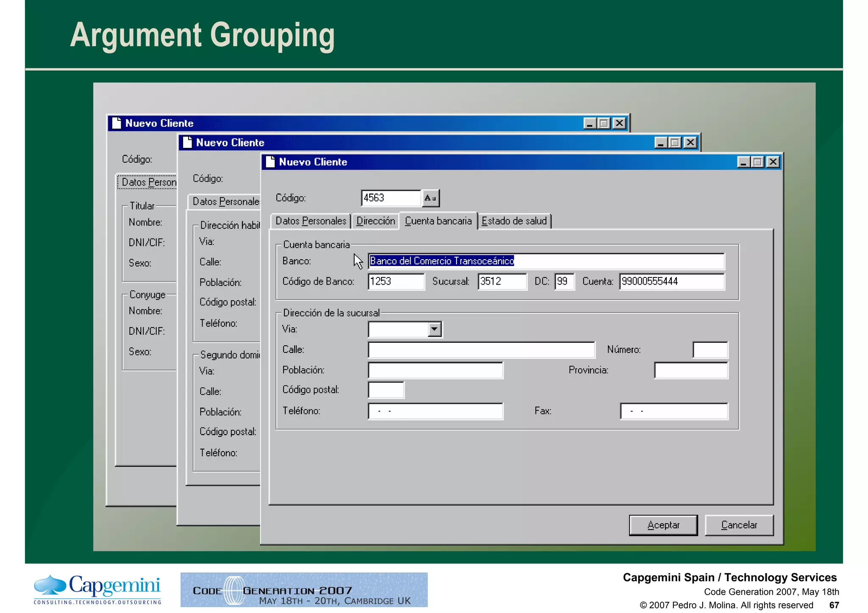Close the rearmost Nuevo Cliente window
Image resolution: width=868 pixels, height=613 pixels.
pos(619,123)
